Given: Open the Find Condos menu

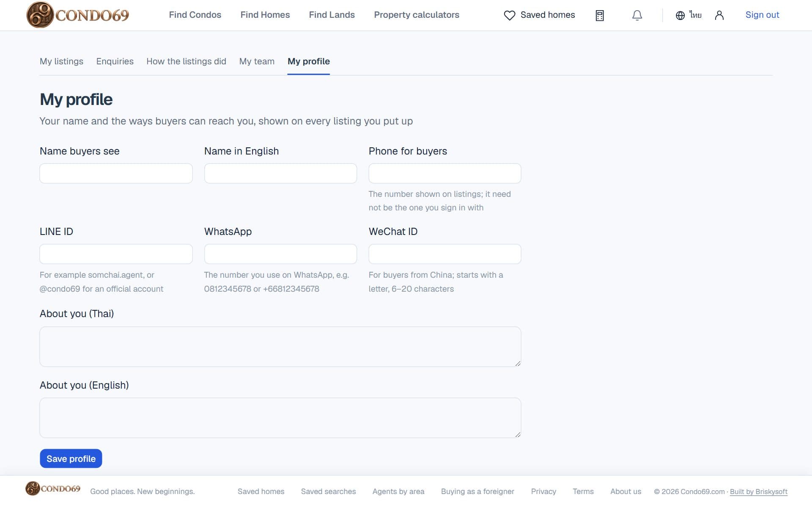Looking at the screenshot, I should coord(195,15).
